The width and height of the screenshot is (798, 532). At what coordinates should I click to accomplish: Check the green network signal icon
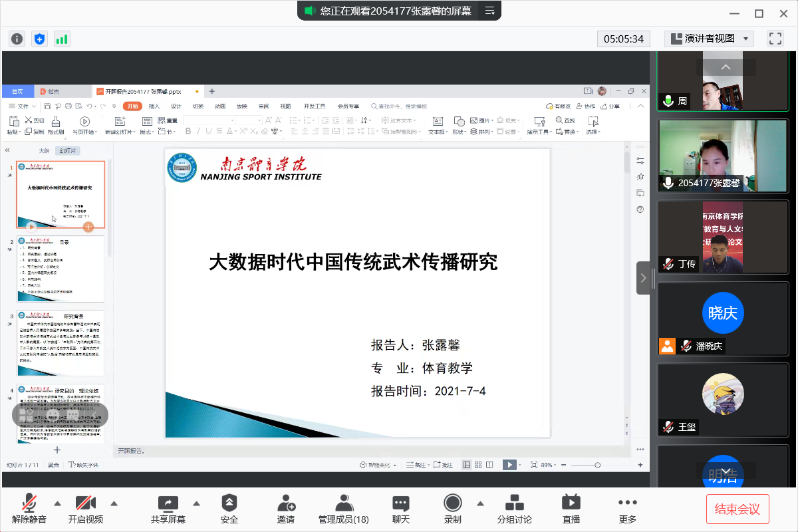coord(62,39)
